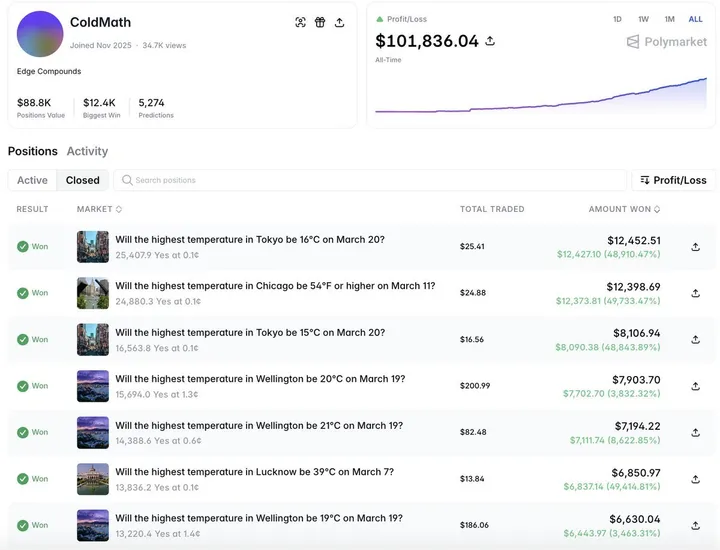Sort by the AMOUNT WON column

[624, 209]
